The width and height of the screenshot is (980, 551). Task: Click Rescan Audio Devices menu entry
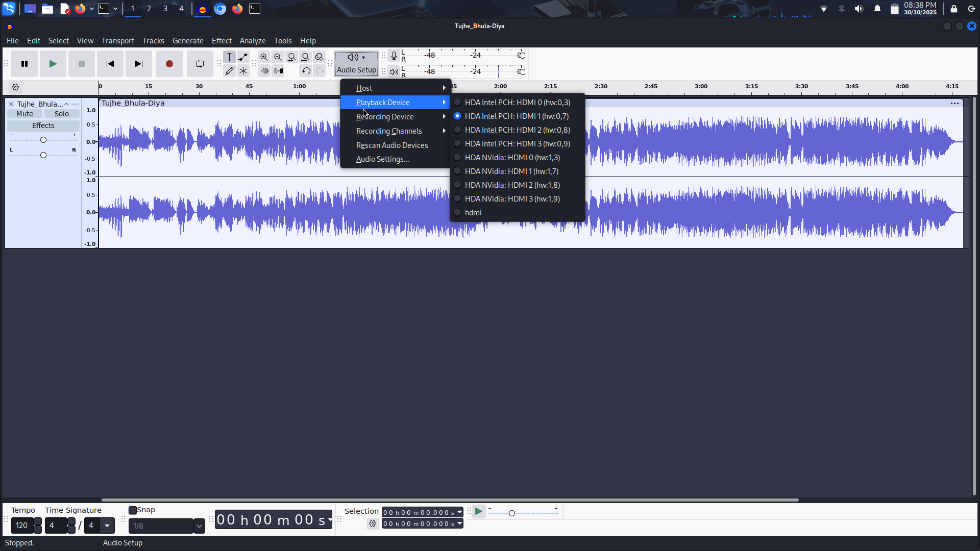tap(391, 145)
